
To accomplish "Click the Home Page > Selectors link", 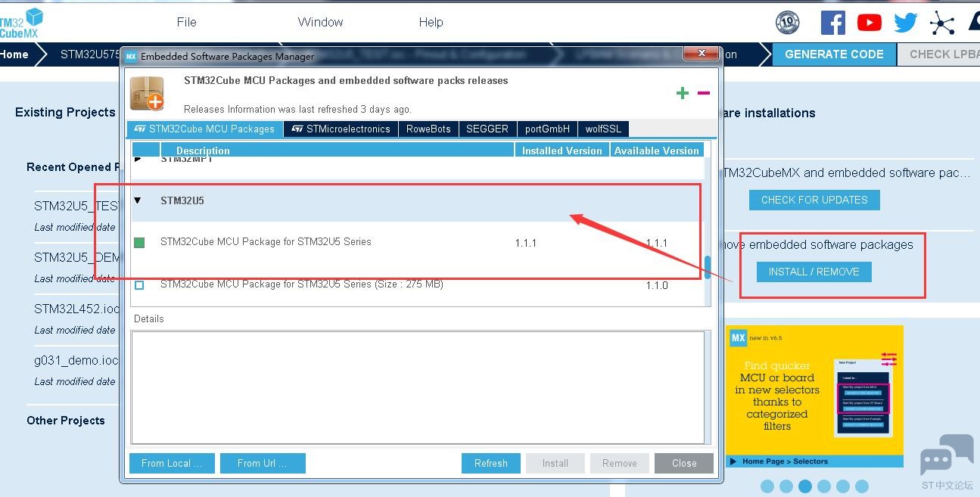I will tap(785, 461).
